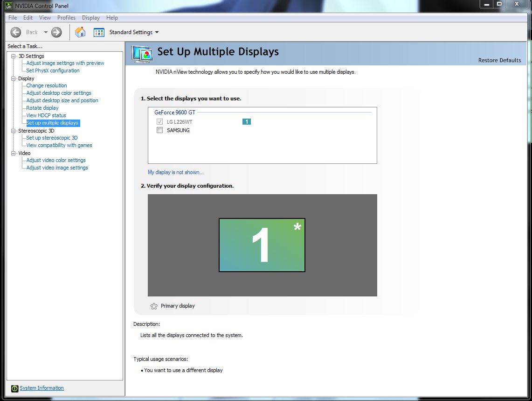Click the 3D Settings tree label
This screenshot has height=401, width=532.
click(x=31, y=56)
